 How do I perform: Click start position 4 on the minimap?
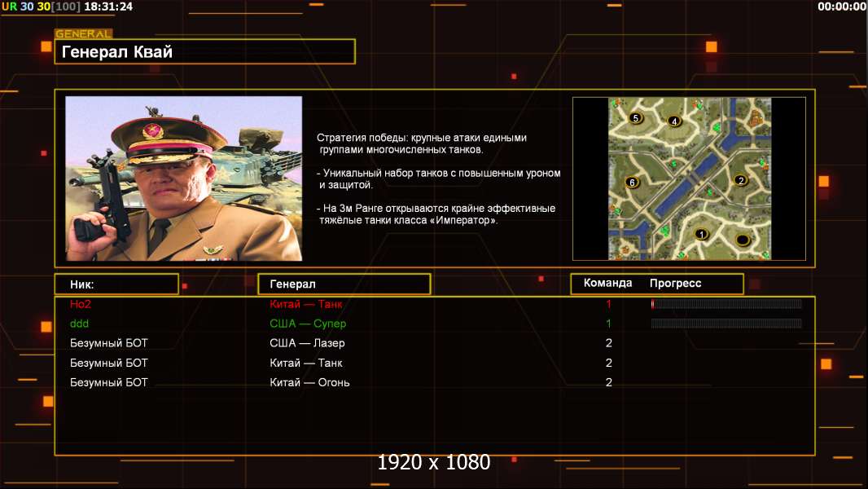(x=673, y=121)
